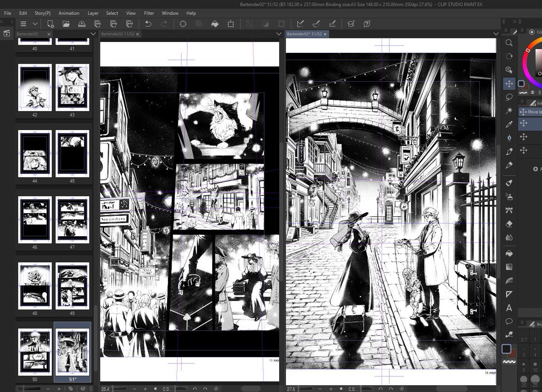Click the Save icon in the command bar

point(82,24)
